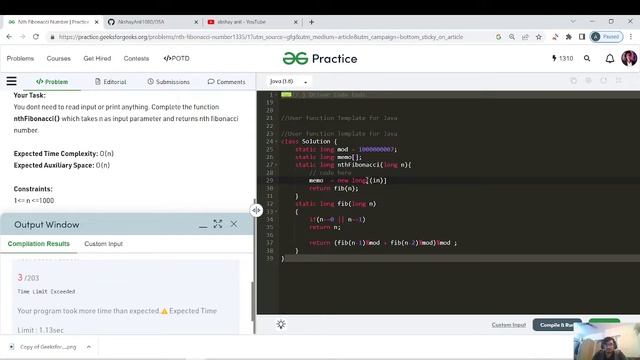Collapse the fold arrow at line 27
This screenshot has width=640, height=360.
276,165
